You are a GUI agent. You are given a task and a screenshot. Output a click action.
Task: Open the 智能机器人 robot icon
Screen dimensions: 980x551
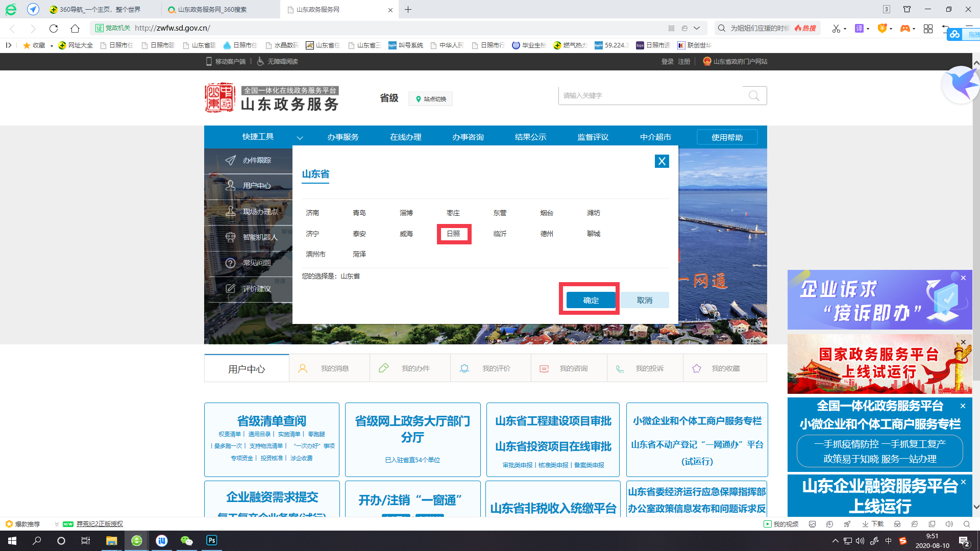(231, 237)
